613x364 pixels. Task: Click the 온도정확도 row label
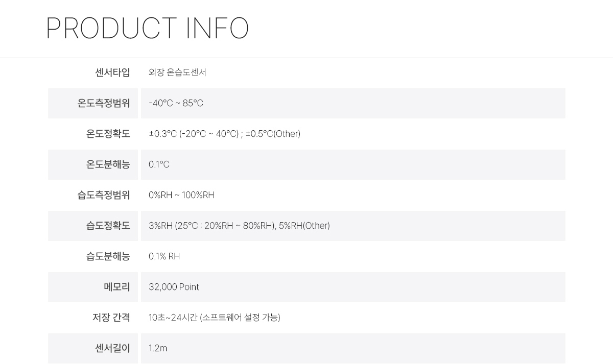tap(108, 134)
